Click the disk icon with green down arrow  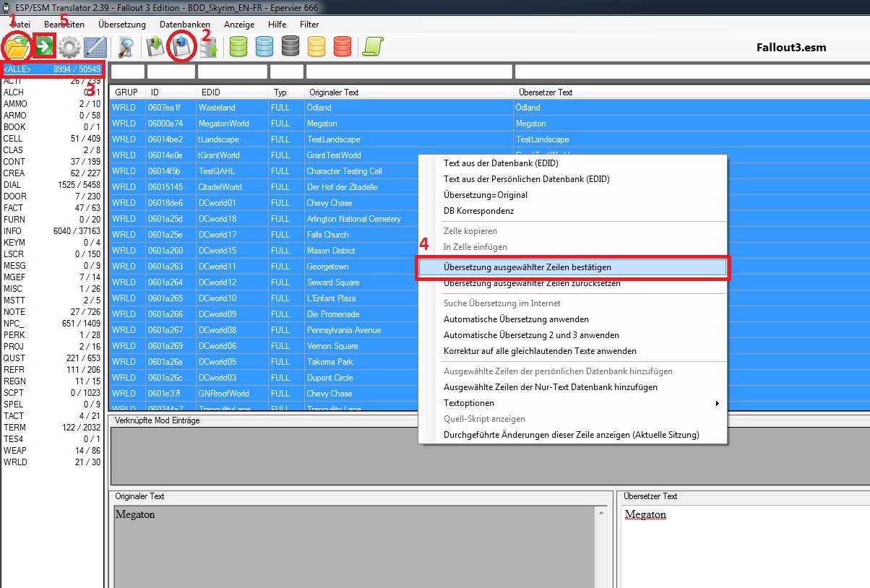click(155, 48)
